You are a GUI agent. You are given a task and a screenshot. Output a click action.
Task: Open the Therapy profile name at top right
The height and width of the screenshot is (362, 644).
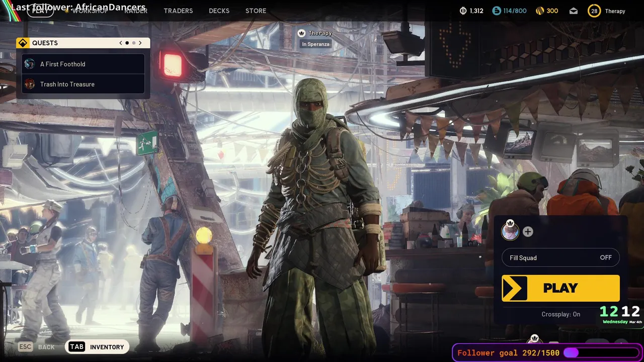615,11
